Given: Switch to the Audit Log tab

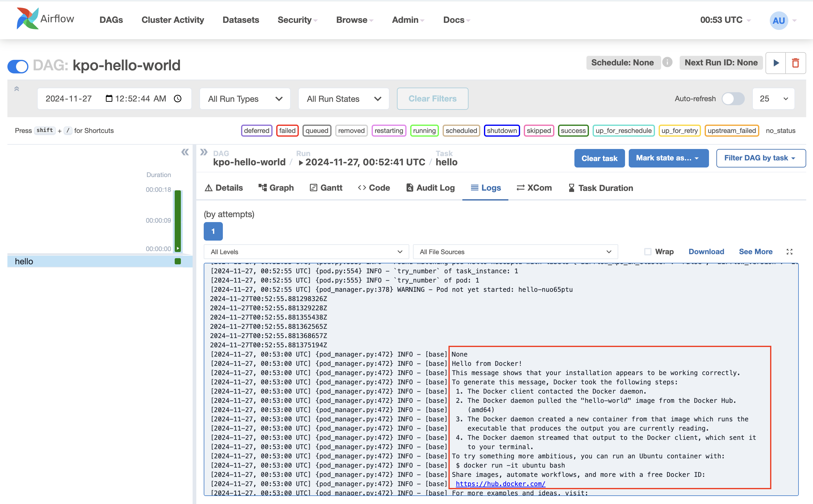Looking at the screenshot, I should tap(430, 188).
